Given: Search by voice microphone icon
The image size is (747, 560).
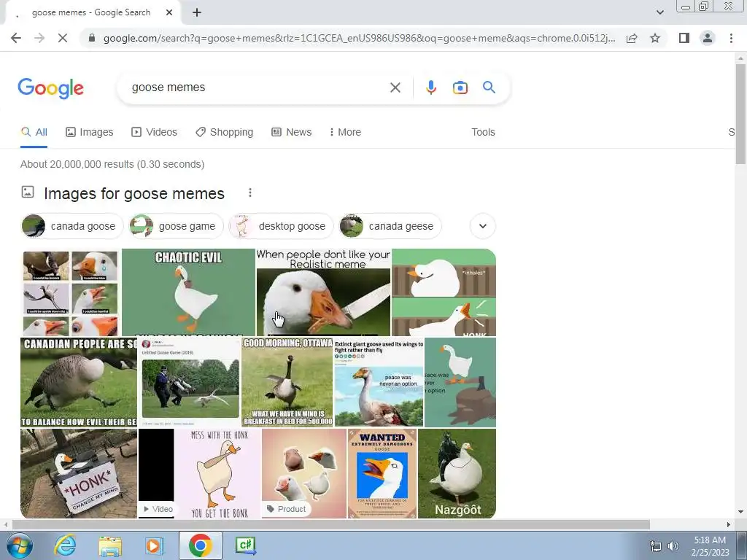Looking at the screenshot, I should pos(430,87).
